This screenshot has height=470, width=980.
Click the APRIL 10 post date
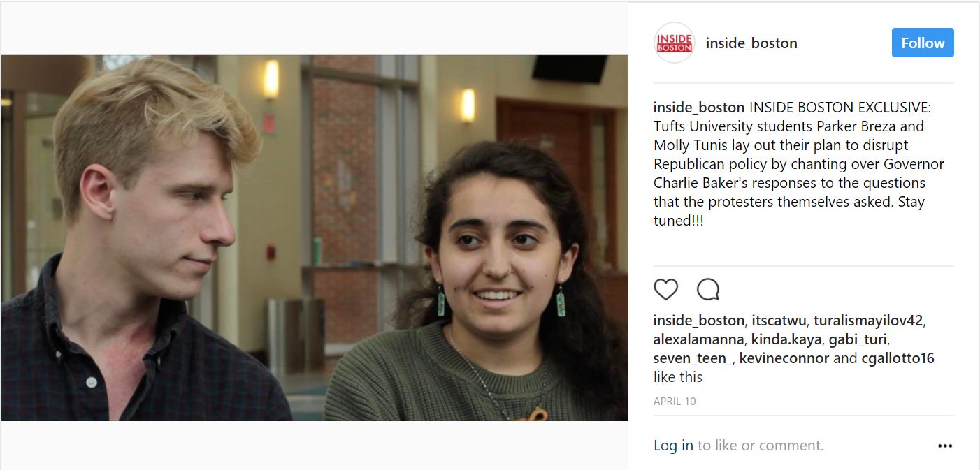click(675, 402)
